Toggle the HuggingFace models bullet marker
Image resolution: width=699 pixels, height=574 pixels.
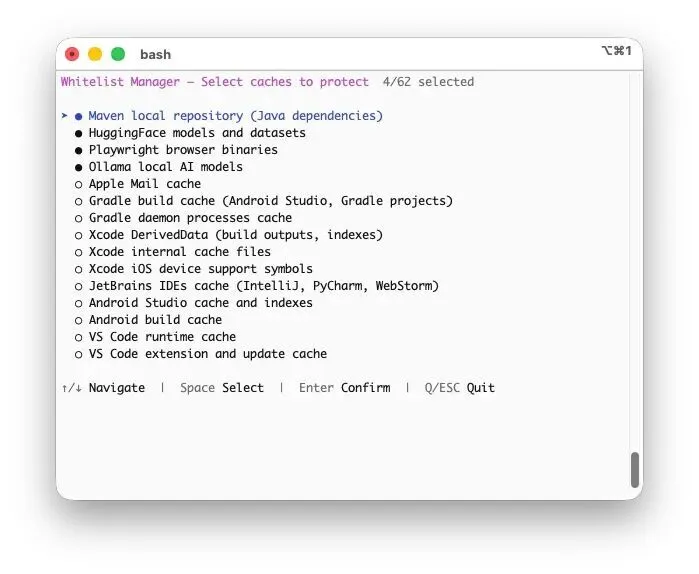click(x=78, y=133)
